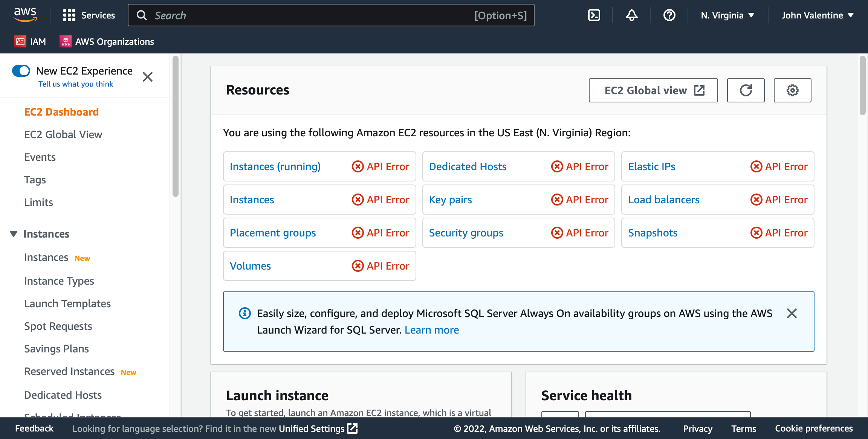Open the Security groups resource link

466,233
